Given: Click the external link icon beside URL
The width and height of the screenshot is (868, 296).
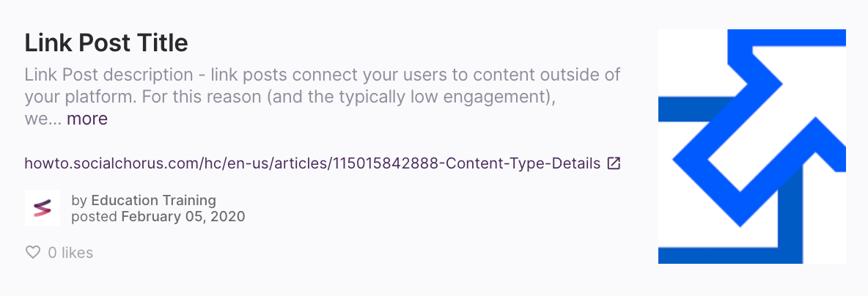Looking at the screenshot, I should [614, 163].
